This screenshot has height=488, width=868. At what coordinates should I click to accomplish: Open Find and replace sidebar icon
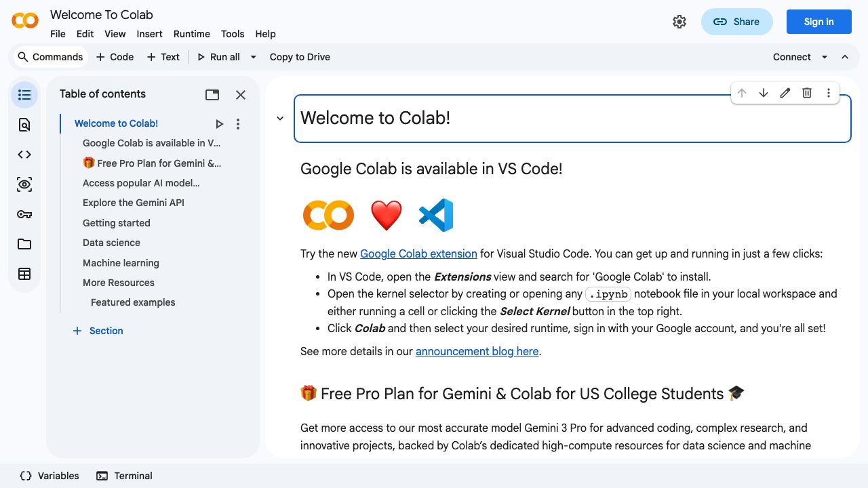24,125
